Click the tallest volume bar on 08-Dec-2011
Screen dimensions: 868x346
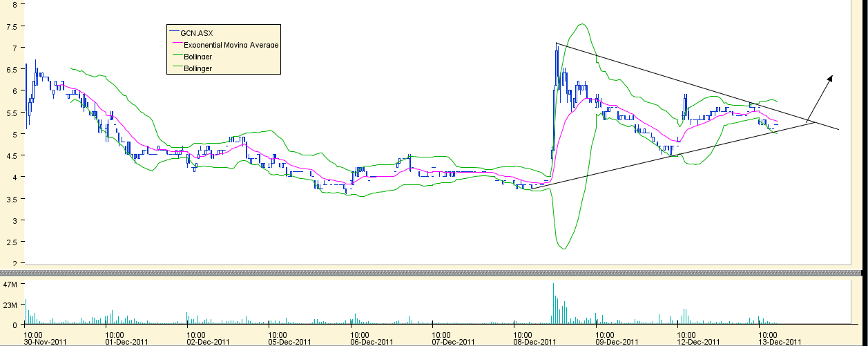click(x=554, y=304)
